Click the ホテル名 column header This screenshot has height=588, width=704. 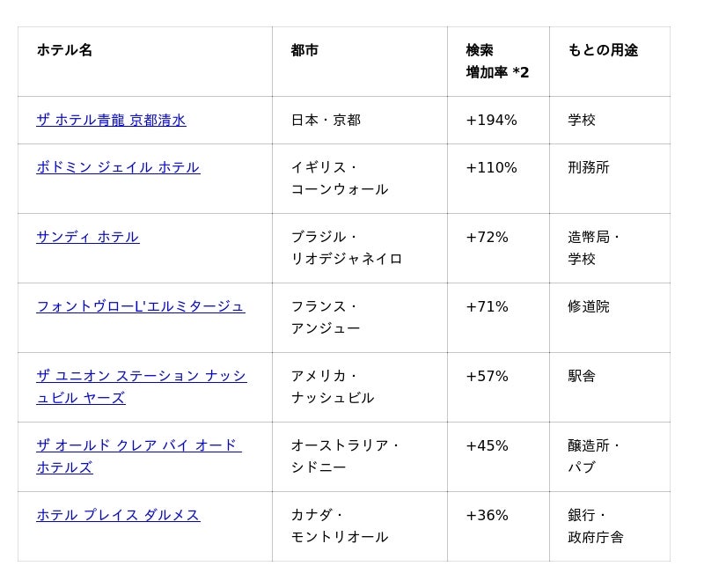[64, 50]
